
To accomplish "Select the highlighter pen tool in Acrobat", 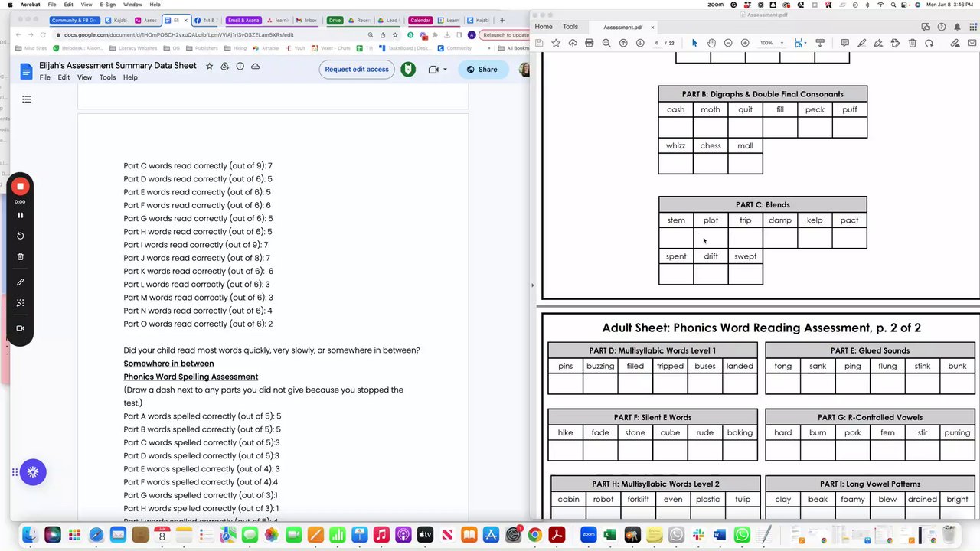I will point(861,43).
